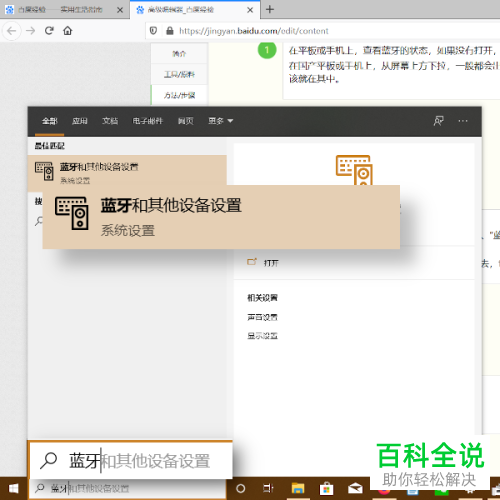This screenshot has width=500, height=500.
Task: Open Cortana circle on the taskbar
Action: 241,489
